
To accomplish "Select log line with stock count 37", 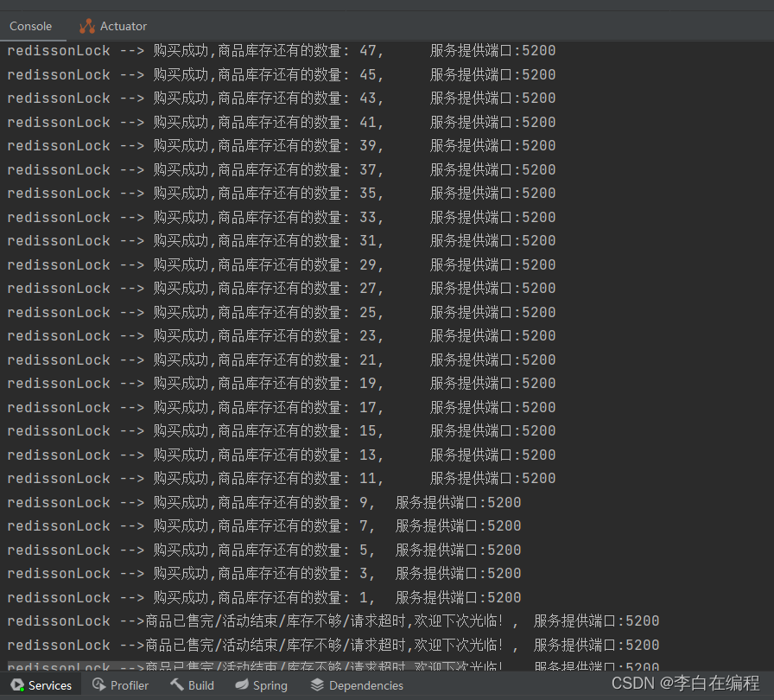I will click(x=282, y=170).
